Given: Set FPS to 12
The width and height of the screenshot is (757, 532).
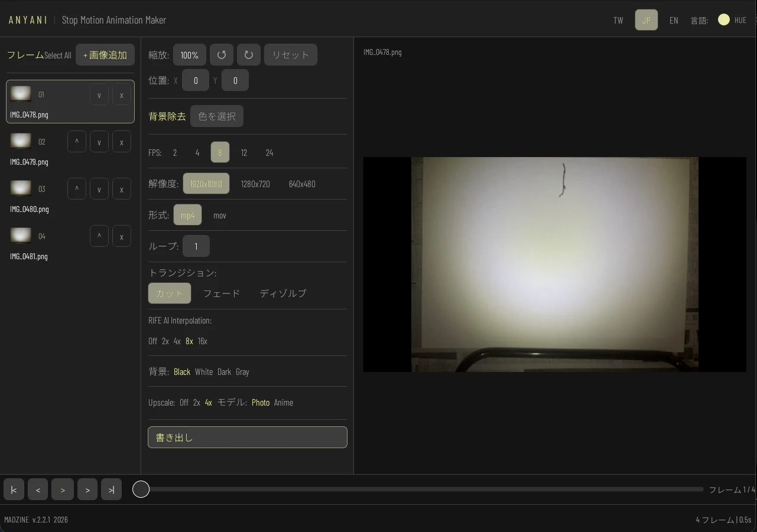Looking at the screenshot, I should tap(244, 152).
